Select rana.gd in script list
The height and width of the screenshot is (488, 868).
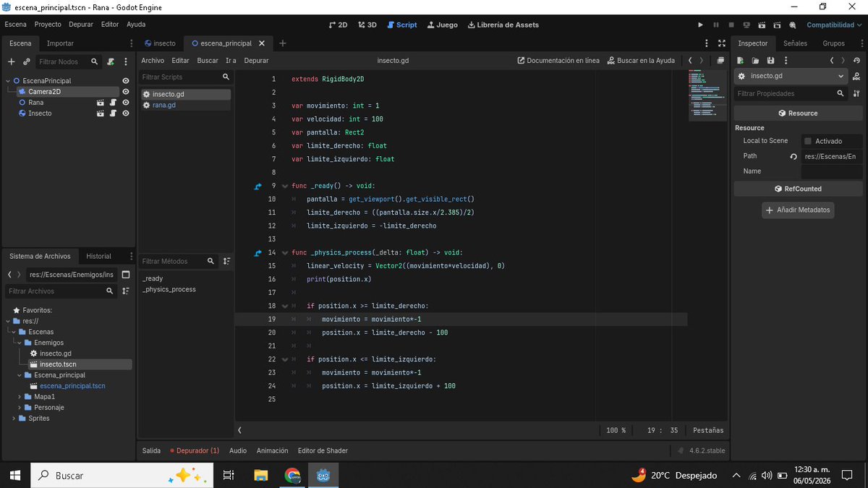[185, 105]
